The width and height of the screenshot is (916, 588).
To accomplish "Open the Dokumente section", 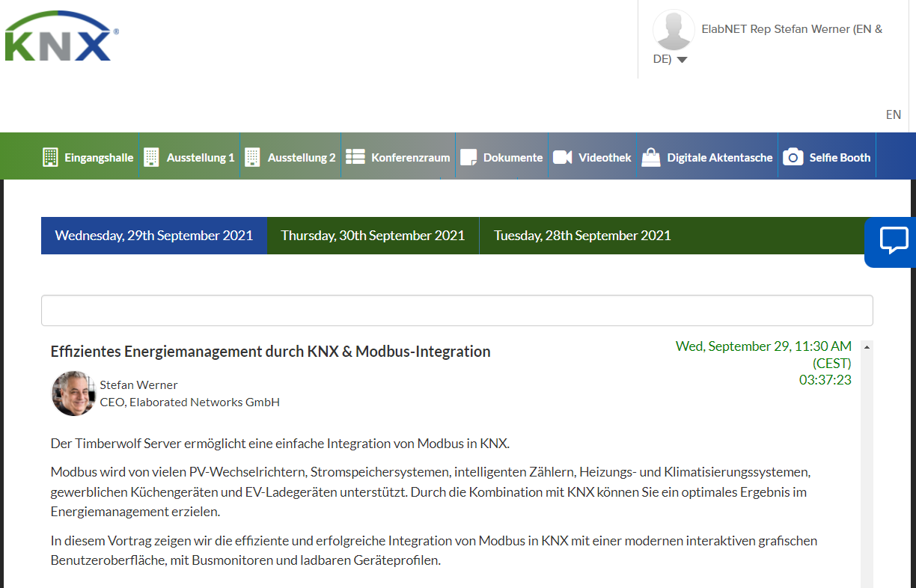I will coord(513,158).
